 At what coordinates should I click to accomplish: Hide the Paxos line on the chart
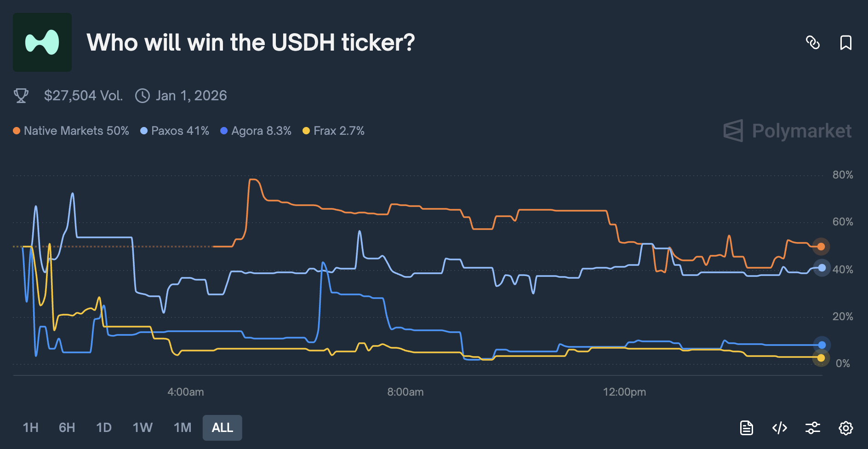click(x=174, y=131)
